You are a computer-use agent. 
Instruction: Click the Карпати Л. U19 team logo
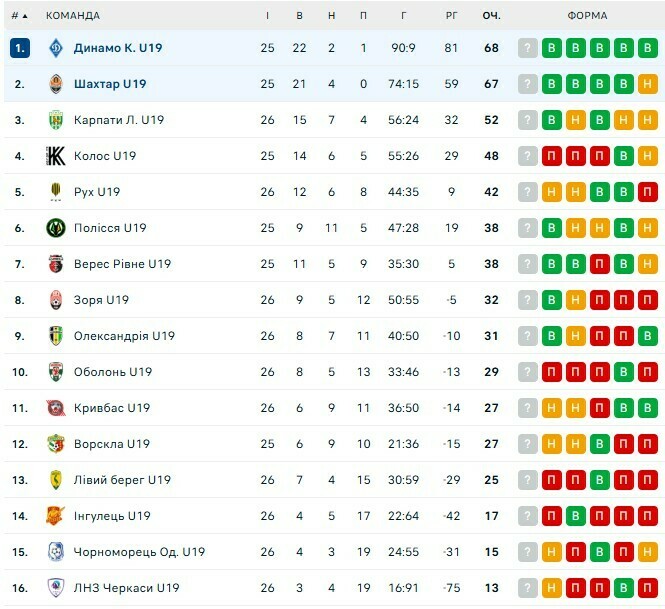(x=56, y=120)
